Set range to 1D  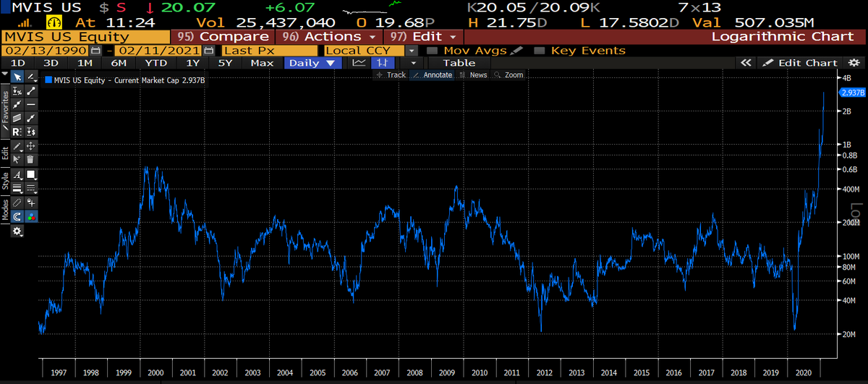[x=17, y=63]
